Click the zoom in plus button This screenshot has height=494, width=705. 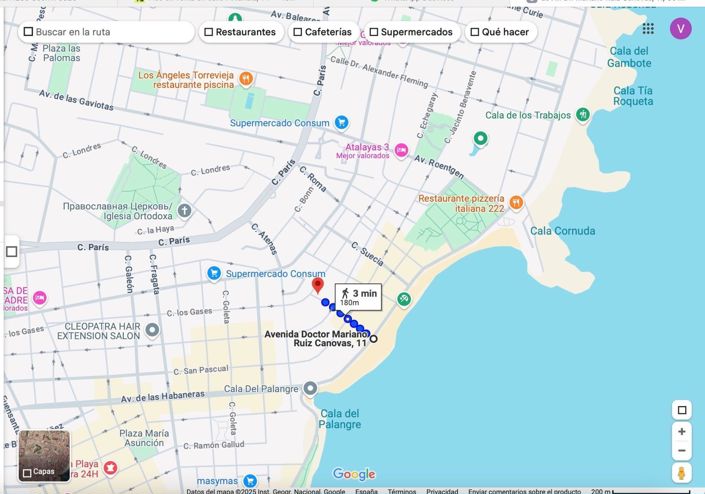pos(682,432)
